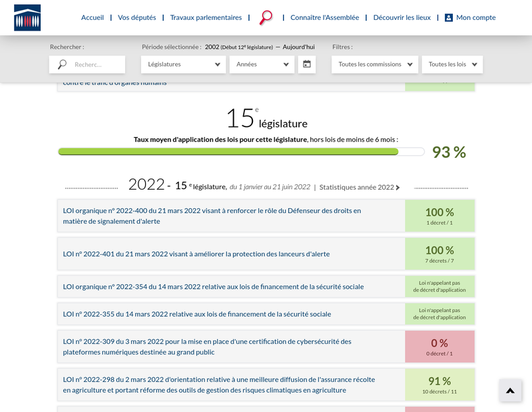The width and height of the screenshot is (532, 412).
Task: Click the arrow beside Statistiques année 2022
Action: coord(398,188)
